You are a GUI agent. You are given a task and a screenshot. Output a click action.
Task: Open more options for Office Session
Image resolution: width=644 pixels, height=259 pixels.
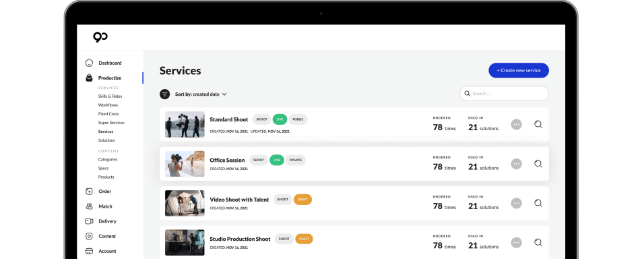point(516,164)
